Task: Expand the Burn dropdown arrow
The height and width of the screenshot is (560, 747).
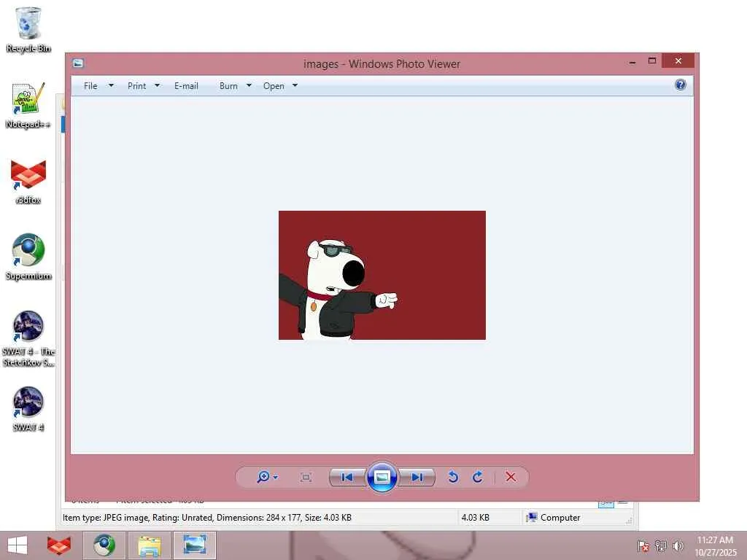Action: 249,86
